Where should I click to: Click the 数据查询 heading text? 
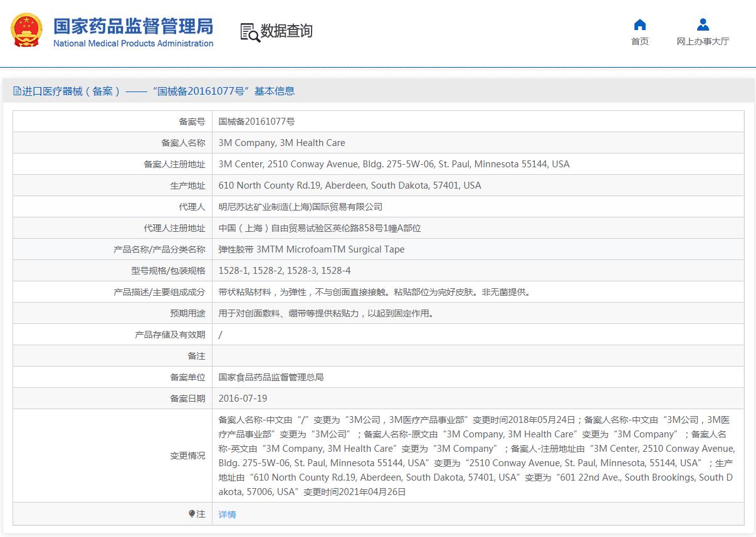click(x=286, y=31)
